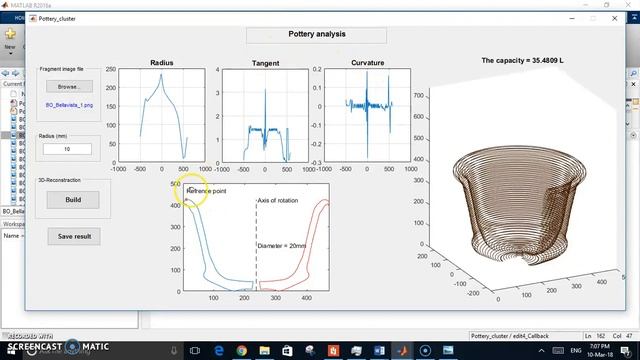Click the printer-like icon left of Word
The image size is (640, 360).
coord(356,351)
